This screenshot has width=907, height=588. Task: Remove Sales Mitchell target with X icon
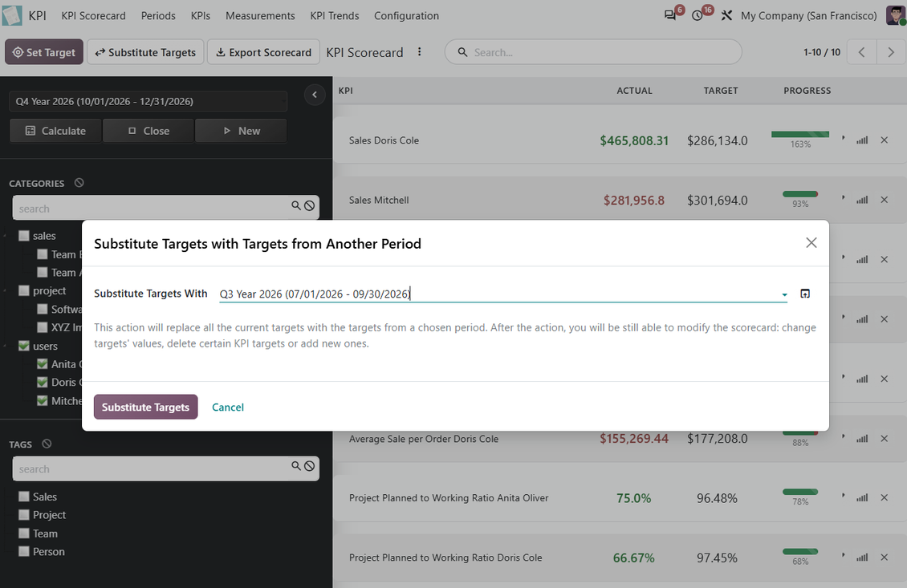(884, 200)
